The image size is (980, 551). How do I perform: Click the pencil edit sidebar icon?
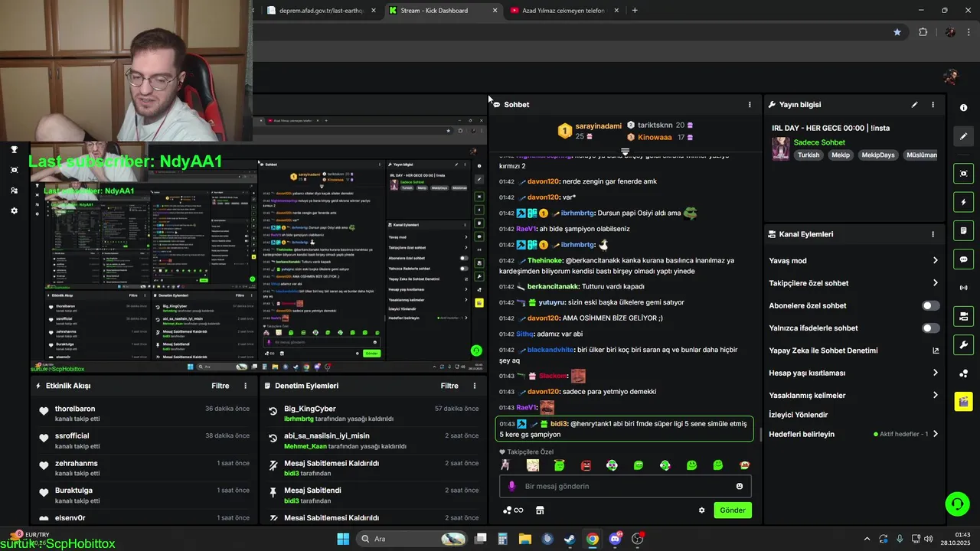(963, 136)
